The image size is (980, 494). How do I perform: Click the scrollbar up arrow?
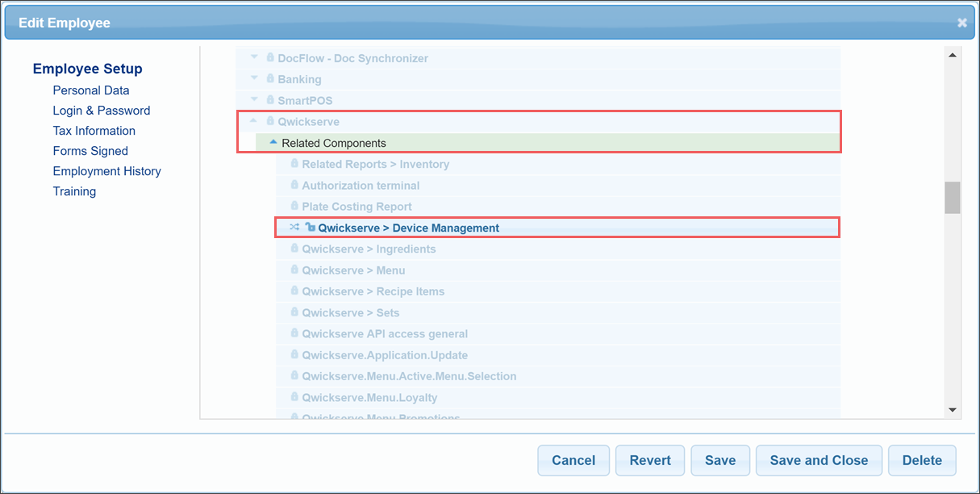[953, 55]
